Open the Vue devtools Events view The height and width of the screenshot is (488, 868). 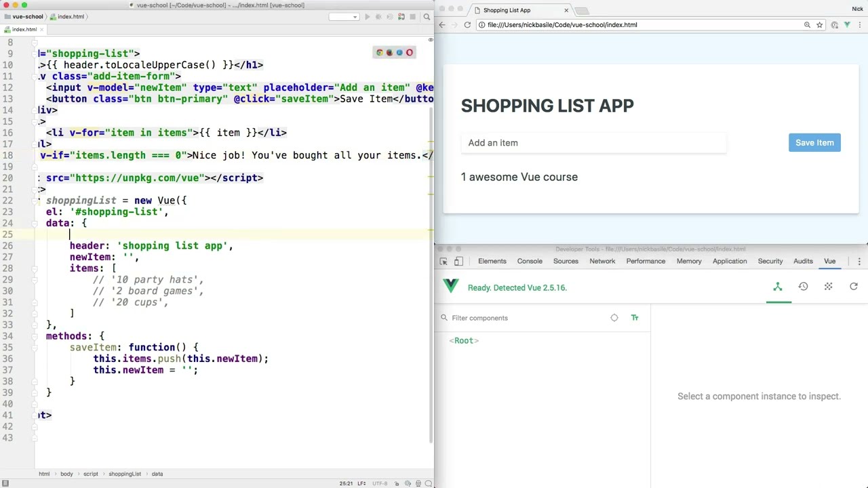[x=828, y=287]
